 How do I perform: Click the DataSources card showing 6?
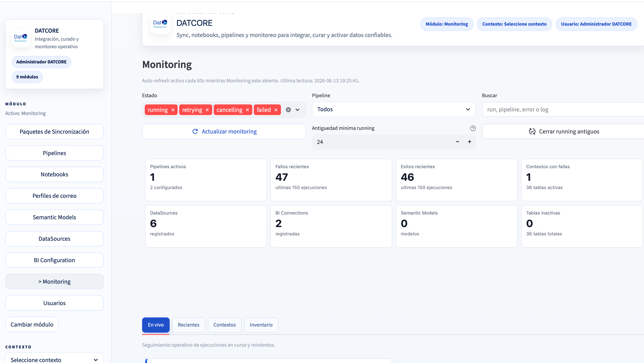click(206, 226)
